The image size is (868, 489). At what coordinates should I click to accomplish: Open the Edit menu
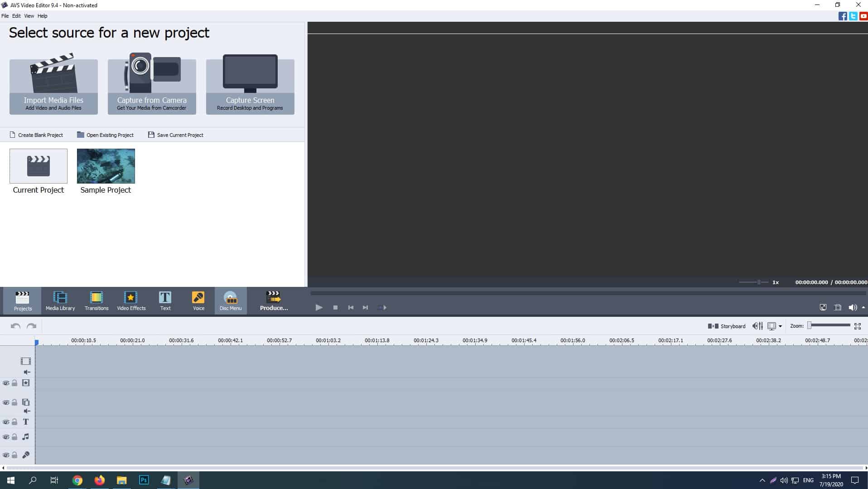(16, 16)
